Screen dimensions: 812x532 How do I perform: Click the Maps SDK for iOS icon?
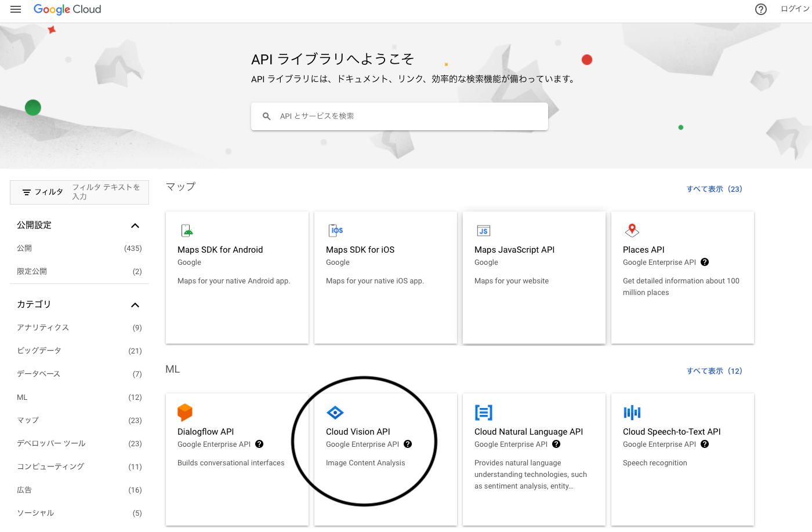pyautogui.click(x=336, y=231)
